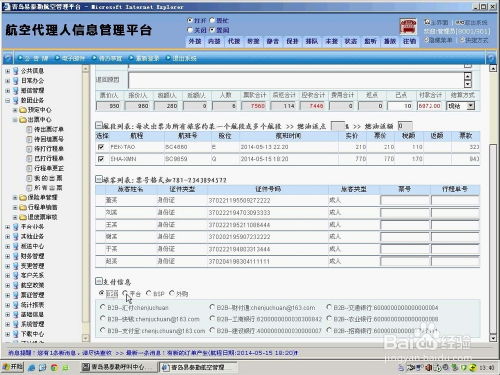
Task: Click the folder icon beside 保险单管理
Action: (23, 198)
